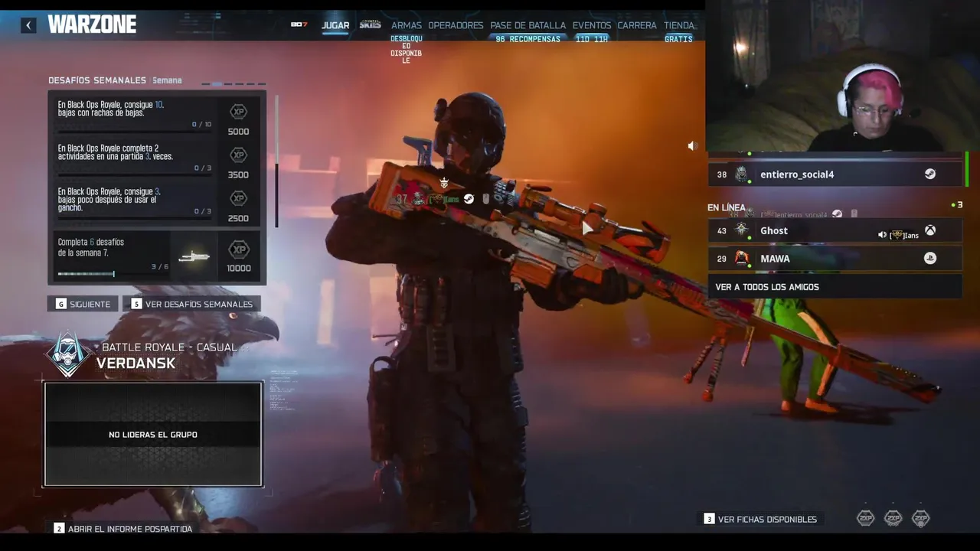980x551 pixels.
Task: Click the Battle Royale Casual gas mask emblem
Action: pos(68,354)
